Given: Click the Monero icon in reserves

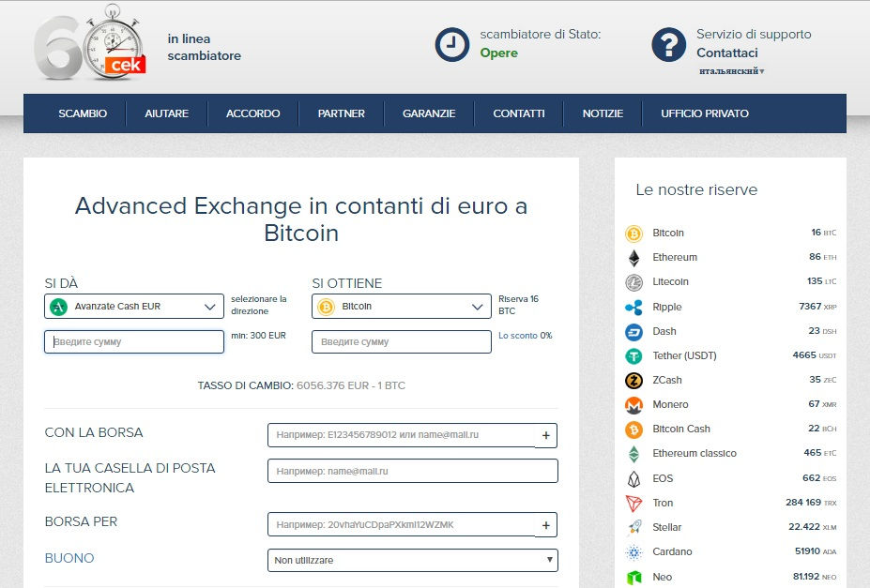Looking at the screenshot, I should pyautogui.click(x=633, y=405).
